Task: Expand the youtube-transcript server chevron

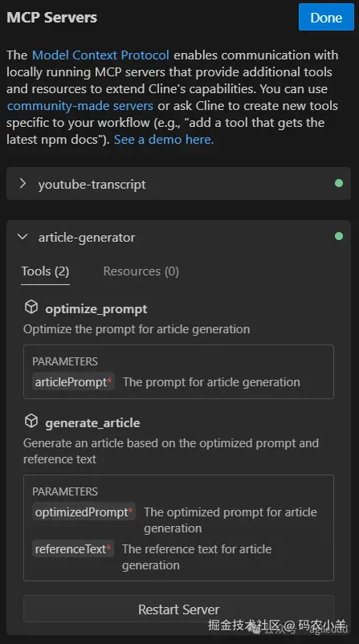Action: tap(23, 184)
